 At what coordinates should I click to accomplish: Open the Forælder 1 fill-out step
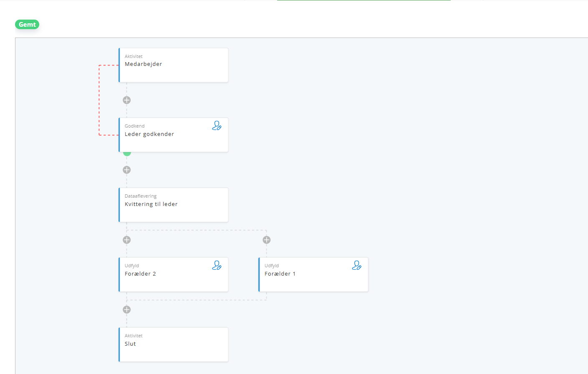(x=313, y=274)
